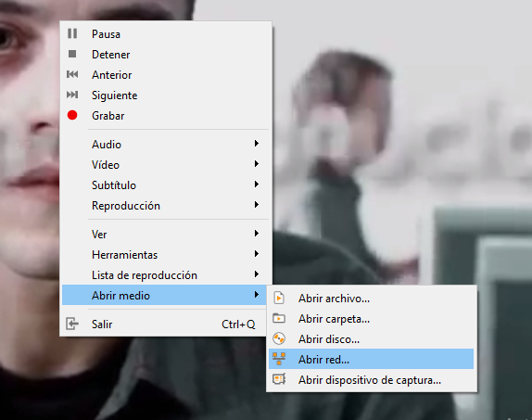Select the Siguiente menu entry
Screen dimensions: 532x420
pyautogui.click(x=166, y=95)
